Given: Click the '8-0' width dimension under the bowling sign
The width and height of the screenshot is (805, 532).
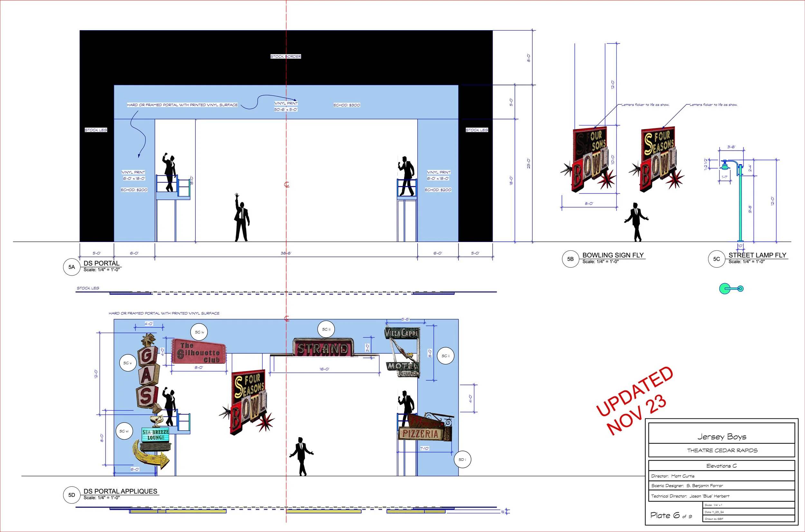Looking at the screenshot, I should coord(589,204).
